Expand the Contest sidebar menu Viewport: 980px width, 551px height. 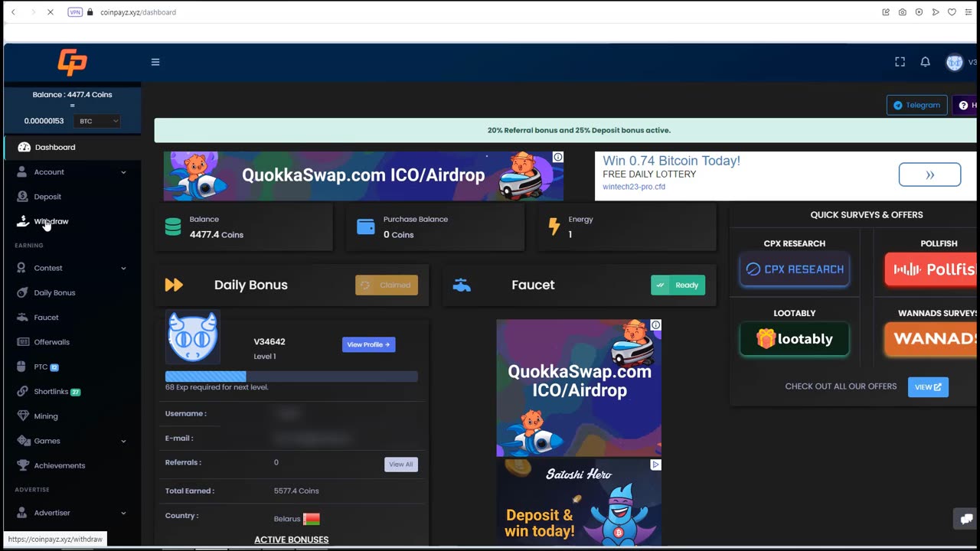(72, 268)
